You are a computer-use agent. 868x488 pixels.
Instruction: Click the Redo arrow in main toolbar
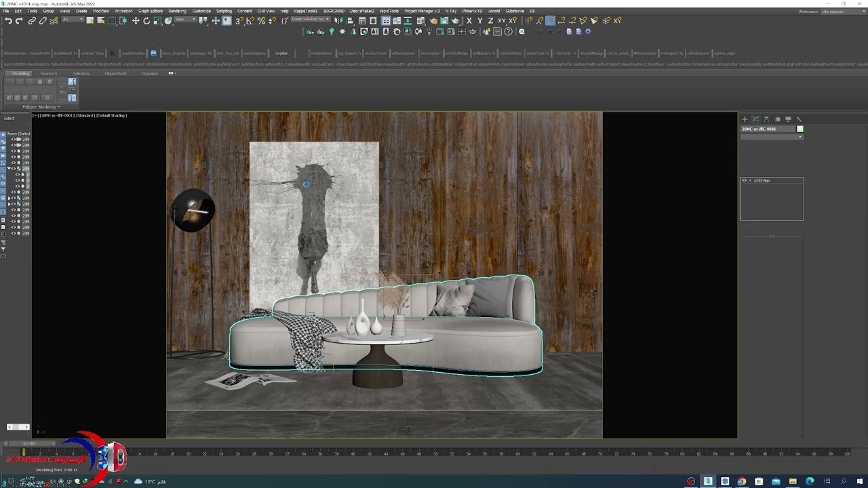(19, 20)
